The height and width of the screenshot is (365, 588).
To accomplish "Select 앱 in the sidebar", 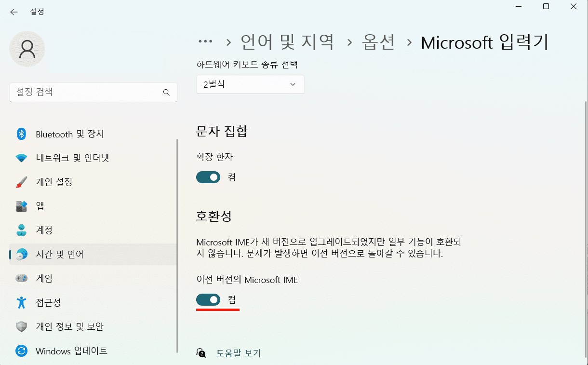I will point(93,206).
